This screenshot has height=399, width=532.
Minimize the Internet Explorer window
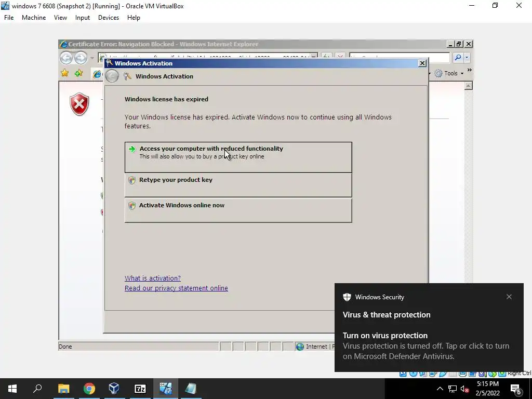(x=450, y=44)
